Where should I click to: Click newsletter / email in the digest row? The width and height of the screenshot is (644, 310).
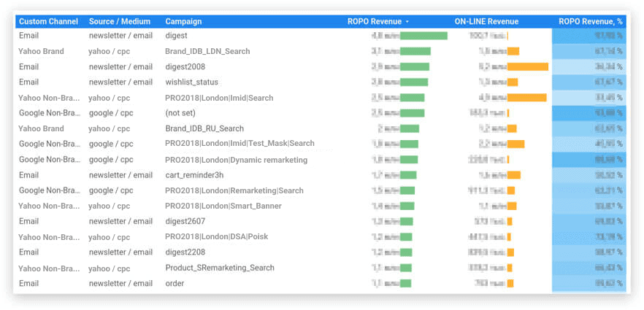120,36
